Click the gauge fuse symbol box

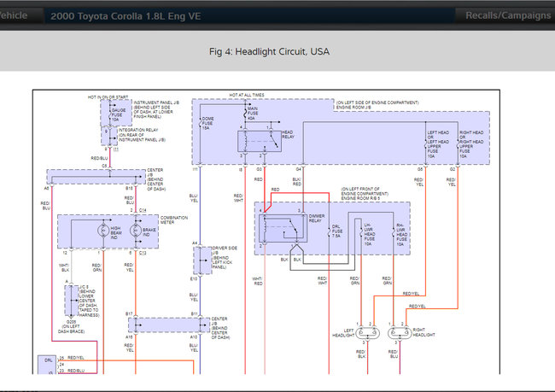(116, 113)
